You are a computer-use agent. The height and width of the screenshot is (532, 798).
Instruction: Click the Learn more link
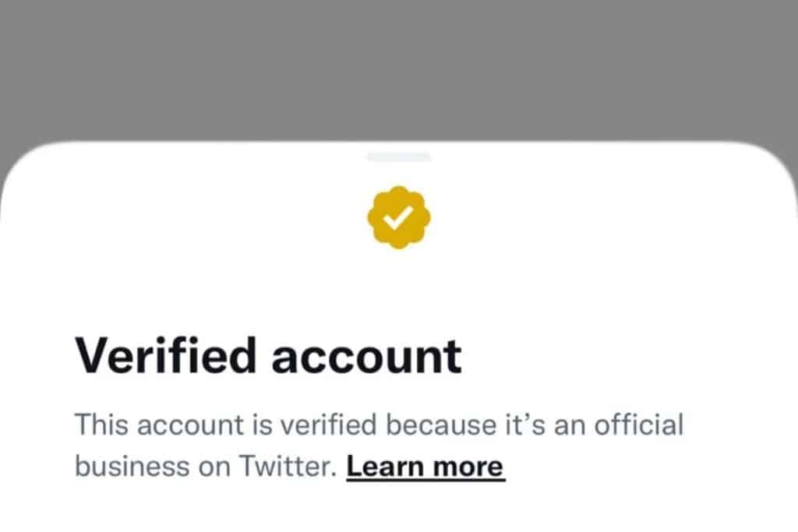425,467
